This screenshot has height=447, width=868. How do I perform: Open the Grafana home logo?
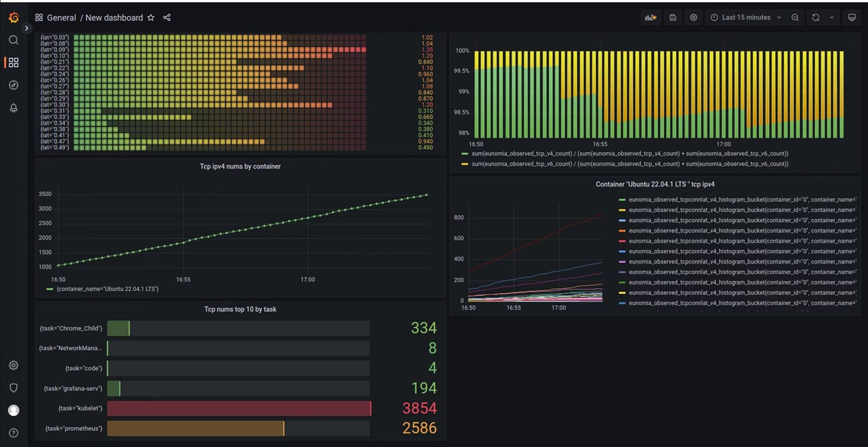(13, 17)
